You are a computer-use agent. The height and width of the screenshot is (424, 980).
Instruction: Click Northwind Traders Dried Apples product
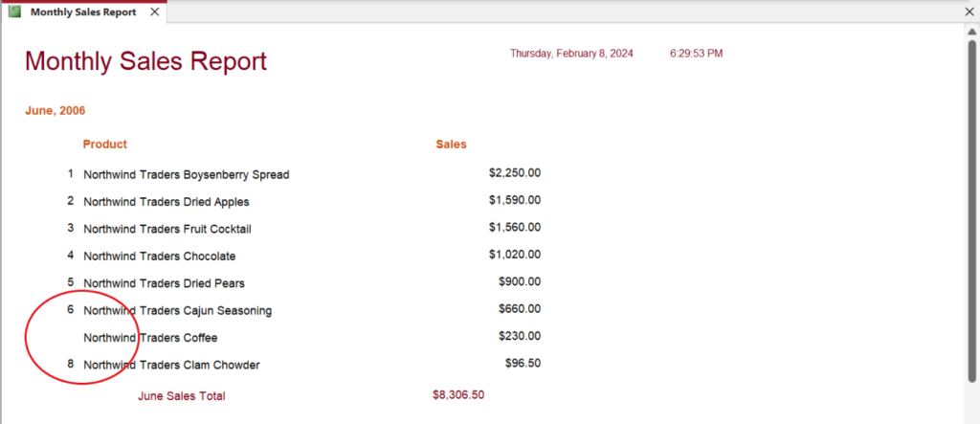click(x=166, y=202)
